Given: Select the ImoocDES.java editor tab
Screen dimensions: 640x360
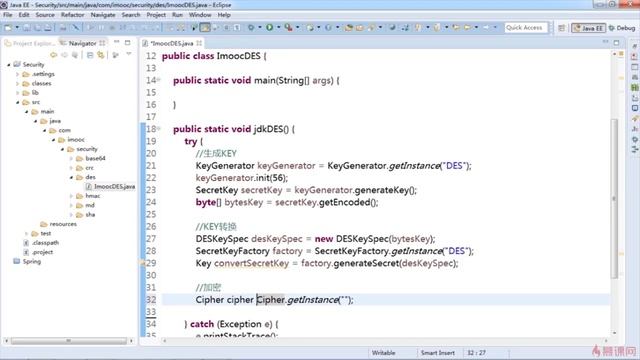Looking at the screenshot, I should coord(171,43).
